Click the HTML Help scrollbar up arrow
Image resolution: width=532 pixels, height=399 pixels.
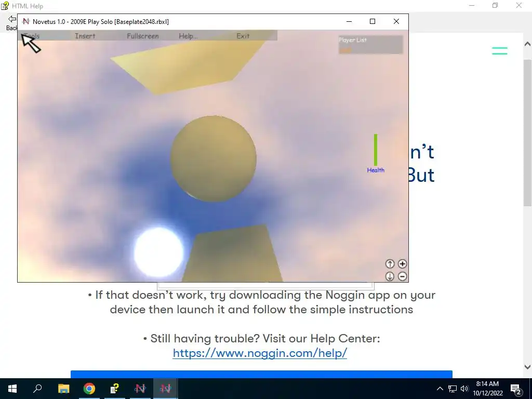527,44
